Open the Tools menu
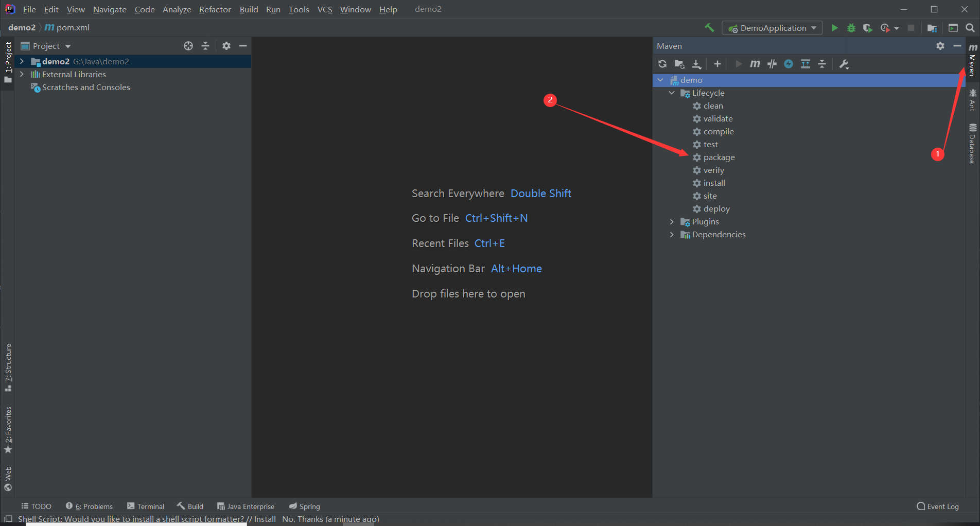 click(299, 9)
